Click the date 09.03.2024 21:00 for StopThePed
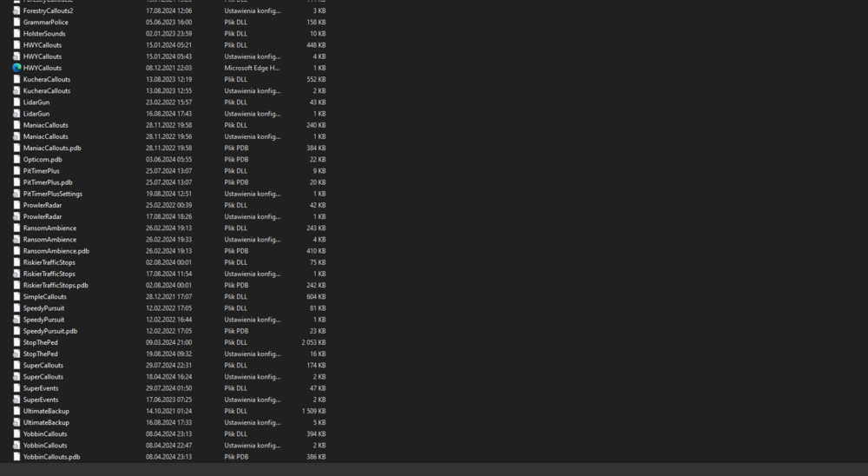 [169, 342]
